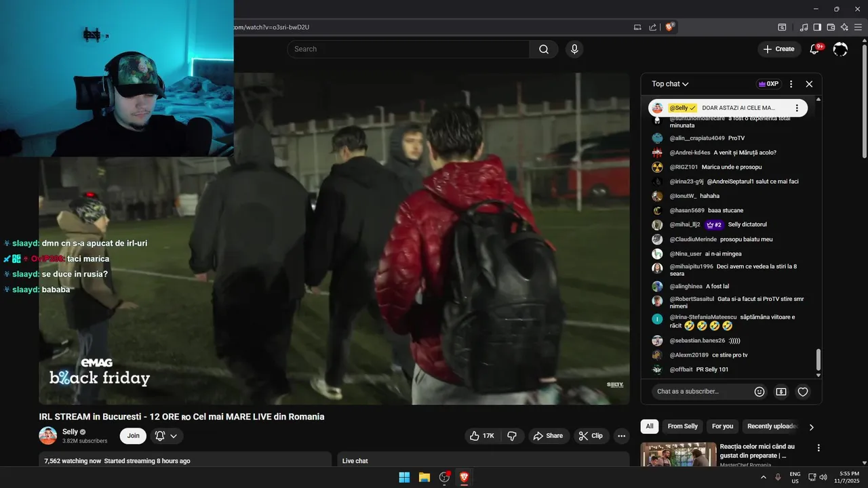Click the live chat scrollbar thumb
868x488 pixels.
(818, 359)
